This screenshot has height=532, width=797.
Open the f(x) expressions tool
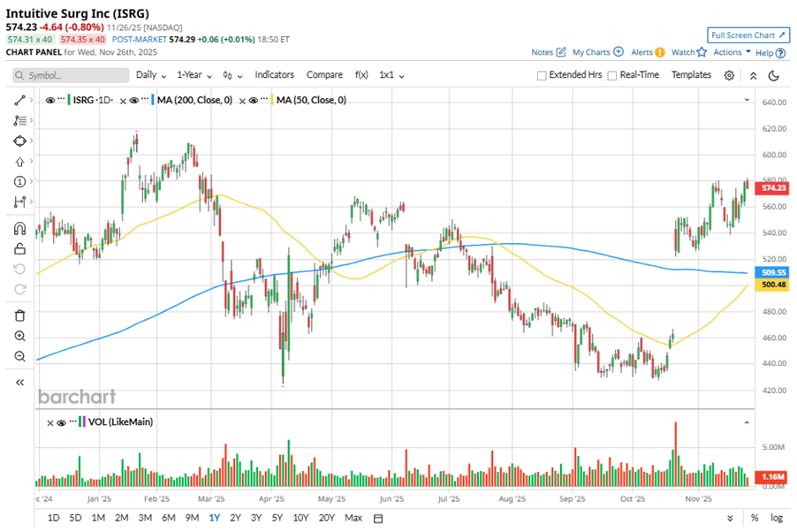click(361, 75)
